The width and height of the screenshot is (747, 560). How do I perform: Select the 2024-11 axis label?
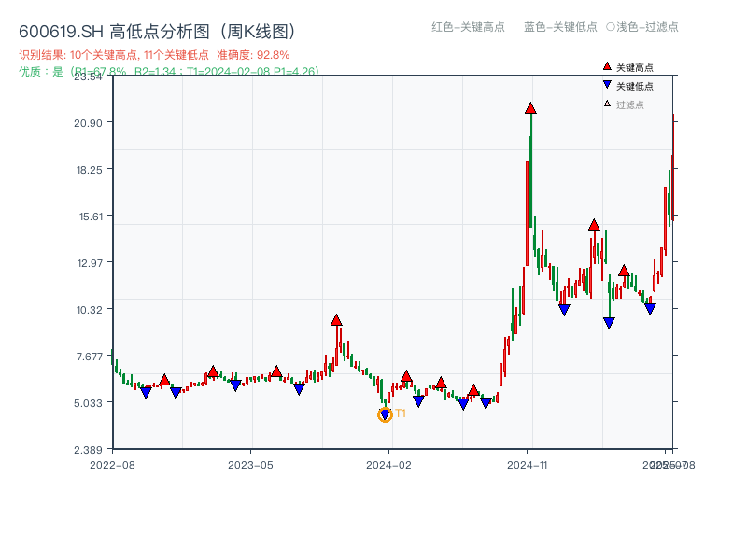[x=528, y=463]
